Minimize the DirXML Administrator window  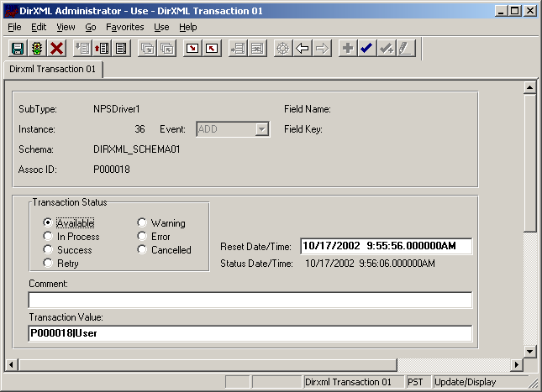coord(501,11)
